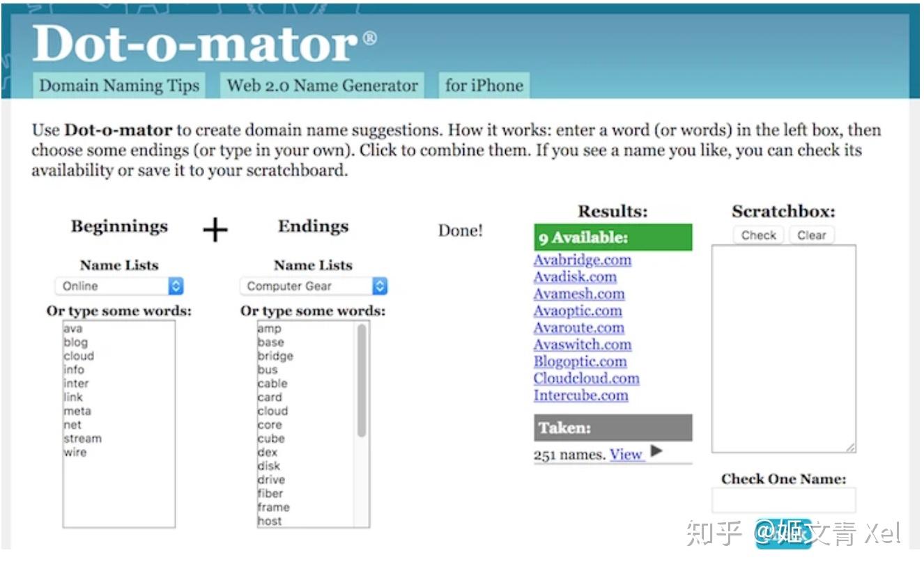This screenshot has height=571, width=924.
Task: Click the word "cable" in Endings list
Action: pyautogui.click(x=272, y=384)
